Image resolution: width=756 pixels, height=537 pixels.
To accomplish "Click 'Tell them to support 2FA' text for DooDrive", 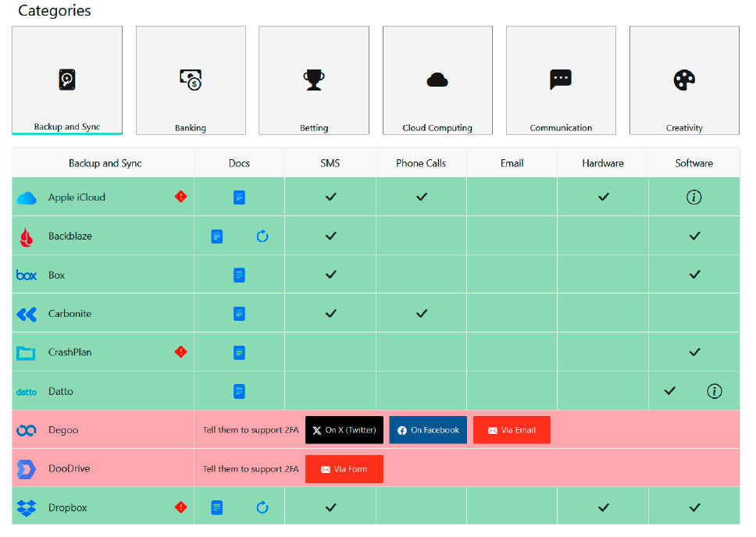I will [x=251, y=469].
